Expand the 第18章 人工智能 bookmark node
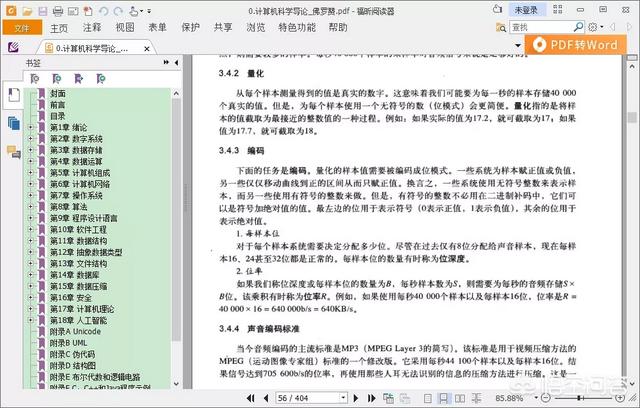Viewport: 640px width, 408px height. point(30,320)
